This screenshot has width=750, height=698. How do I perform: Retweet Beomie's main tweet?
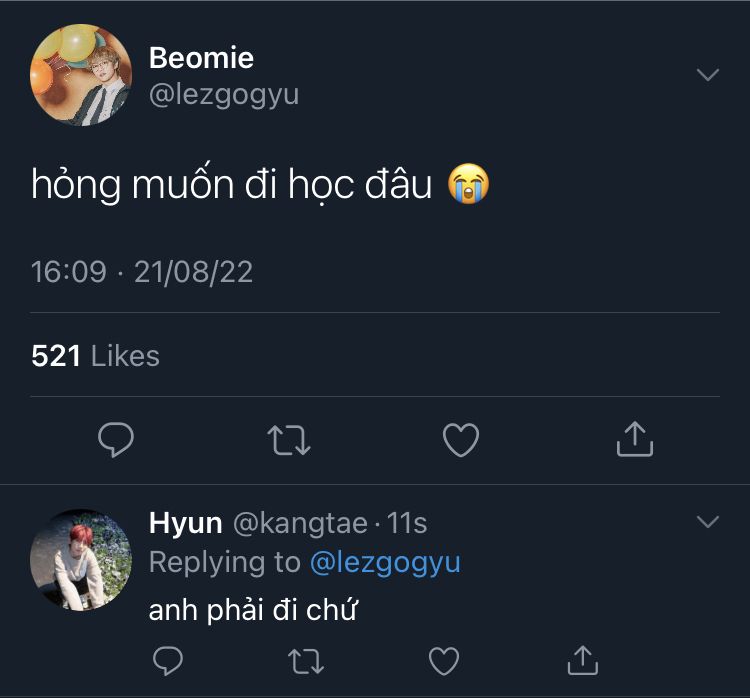pyautogui.click(x=289, y=439)
